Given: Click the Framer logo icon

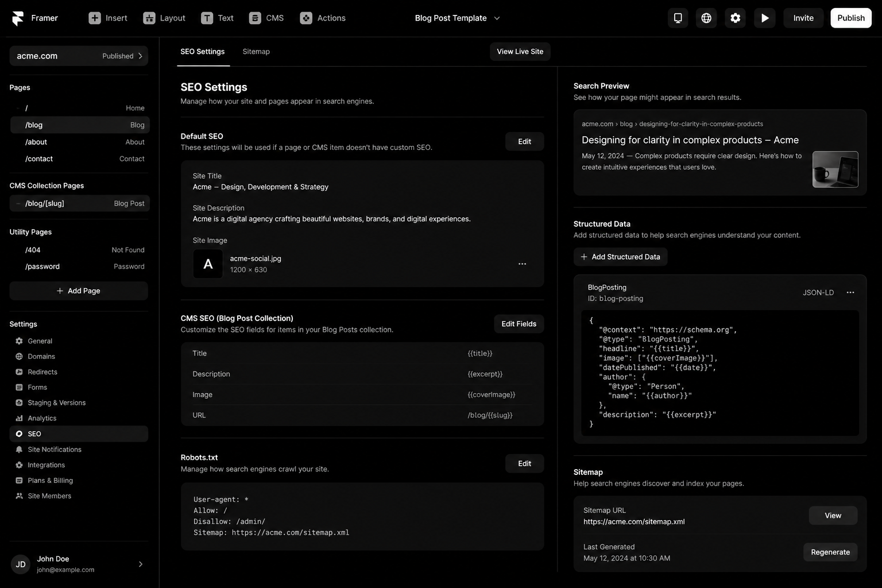Looking at the screenshot, I should (18, 18).
